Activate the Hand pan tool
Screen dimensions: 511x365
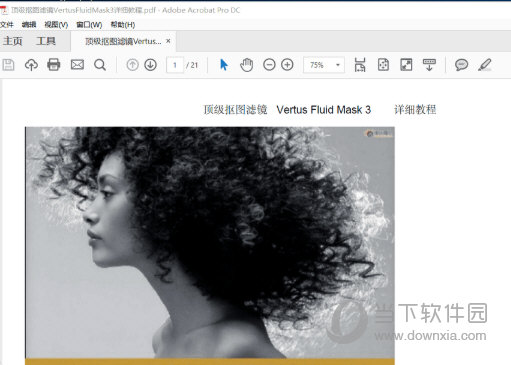[x=247, y=65]
